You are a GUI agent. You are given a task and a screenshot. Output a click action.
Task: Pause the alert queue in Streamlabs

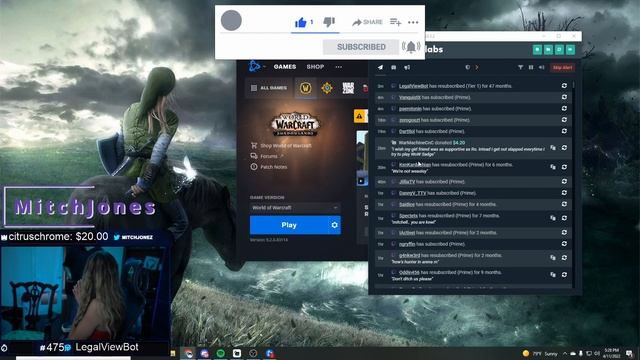click(x=531, y=67)
